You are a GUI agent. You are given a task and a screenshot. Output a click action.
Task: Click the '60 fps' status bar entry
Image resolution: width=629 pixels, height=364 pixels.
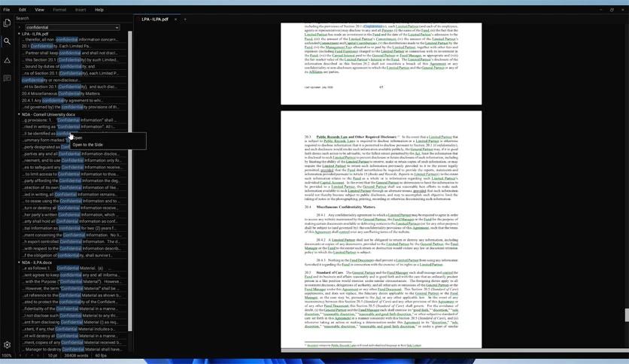(x=101, y=356)
